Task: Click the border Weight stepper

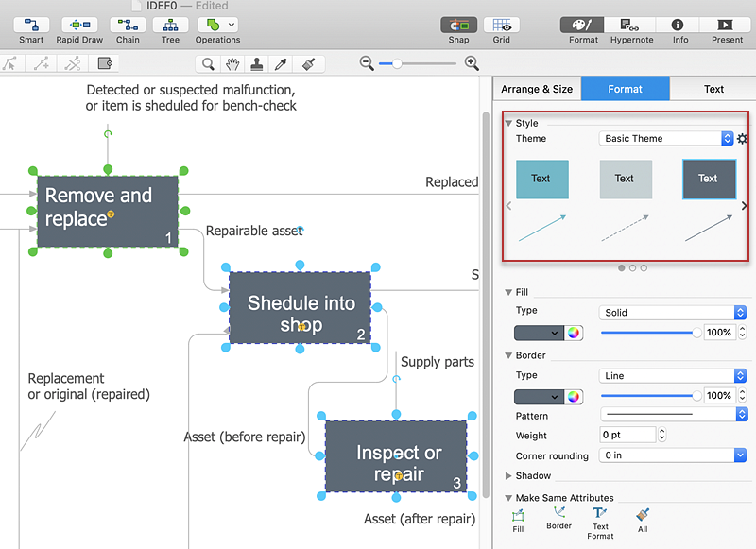Action: click(662, 435)
